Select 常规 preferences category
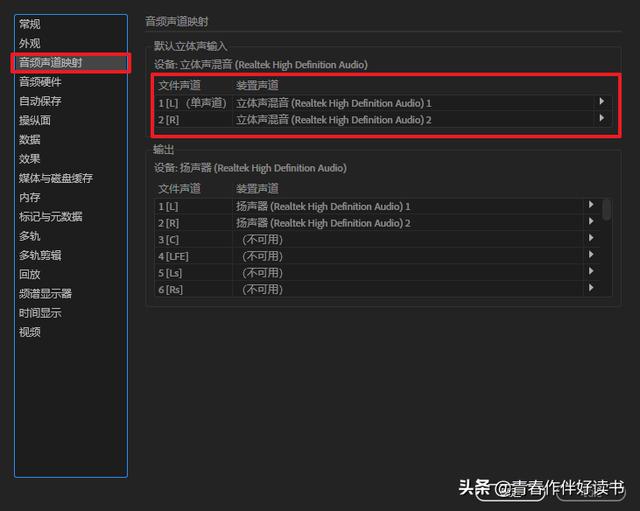 coord(29,24)
